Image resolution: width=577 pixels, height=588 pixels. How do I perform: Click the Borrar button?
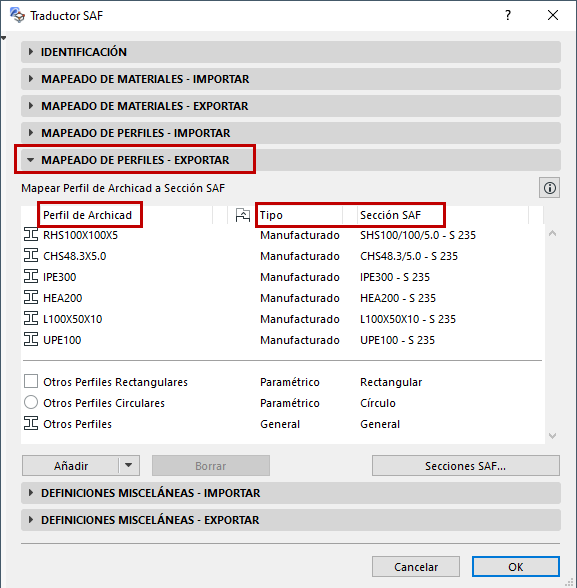pyautogui.click(x=211, y=465)
